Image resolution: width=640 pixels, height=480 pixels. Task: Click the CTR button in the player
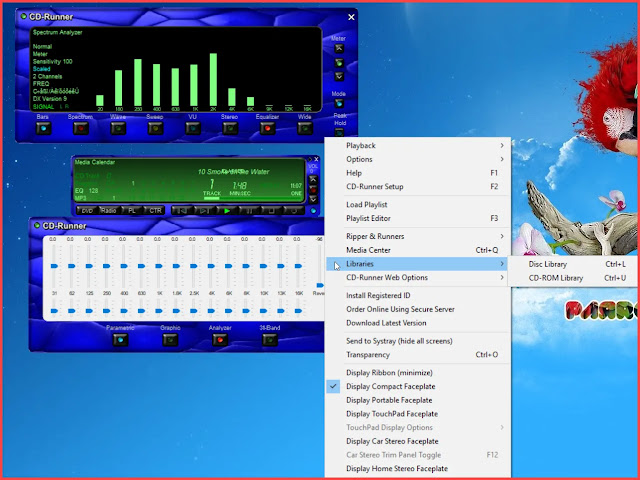coord(155,211)
